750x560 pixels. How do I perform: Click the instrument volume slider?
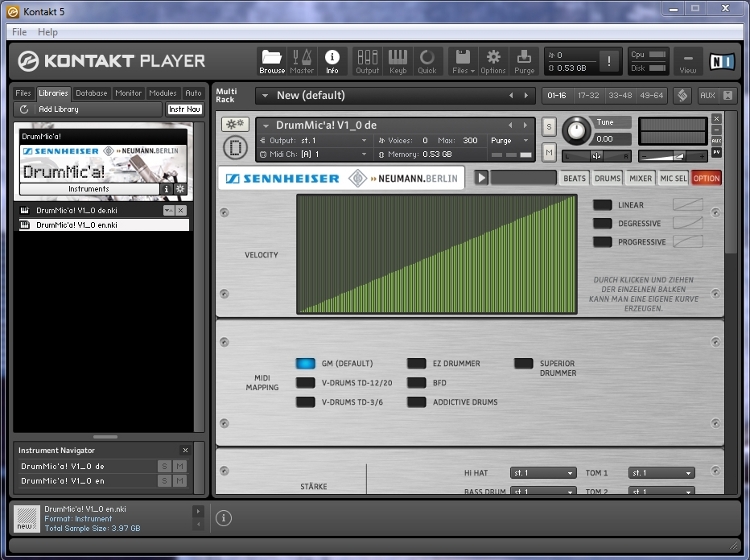[x=672, y=156]
